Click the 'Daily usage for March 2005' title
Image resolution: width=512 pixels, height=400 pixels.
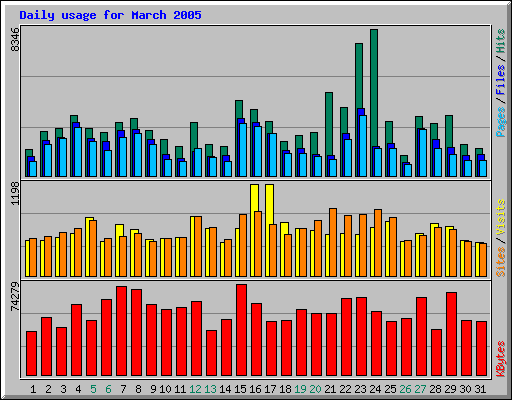click(x=110, y=15)
